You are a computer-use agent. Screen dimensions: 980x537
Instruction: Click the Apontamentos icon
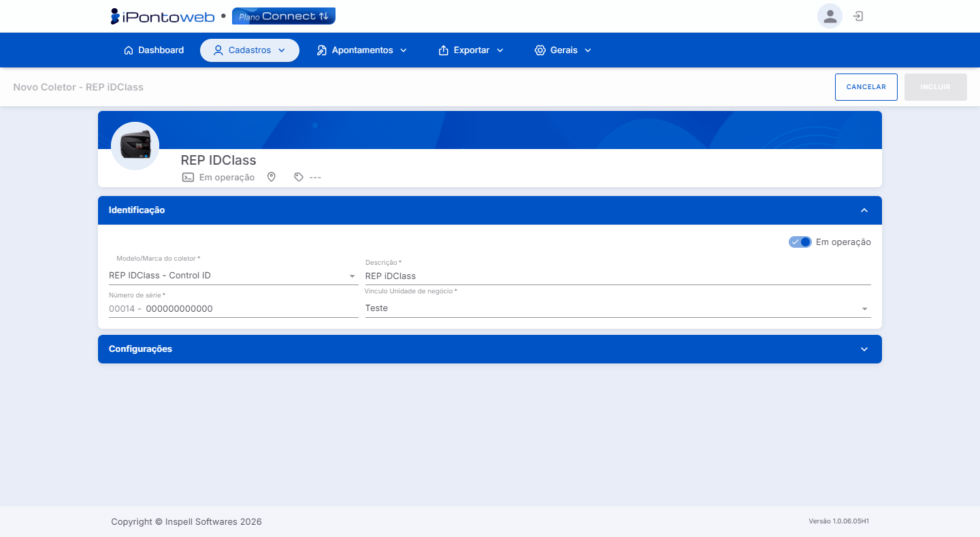[322, 50]
